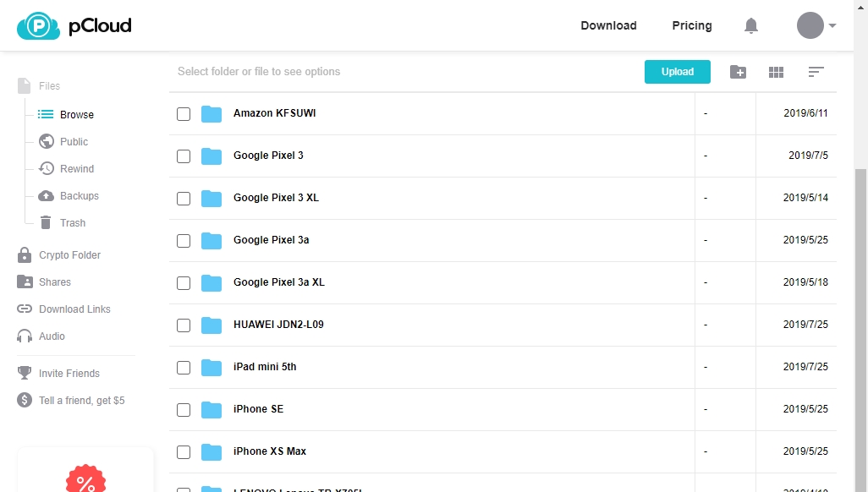Viewport: 868px width, 492px height.
Task: Open the iPad mini 5th folder name
Action: [x=265, y=366]
